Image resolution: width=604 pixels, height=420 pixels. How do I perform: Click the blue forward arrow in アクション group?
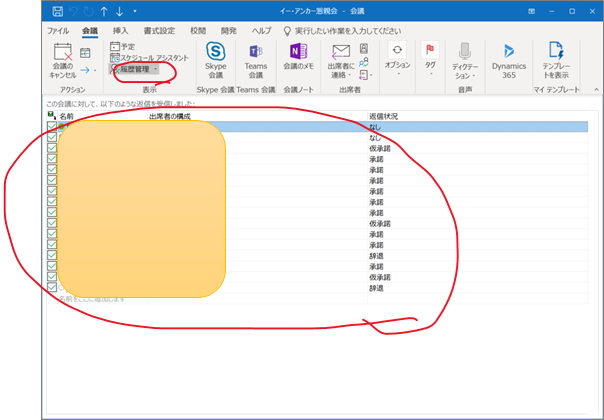click(85, 70)
